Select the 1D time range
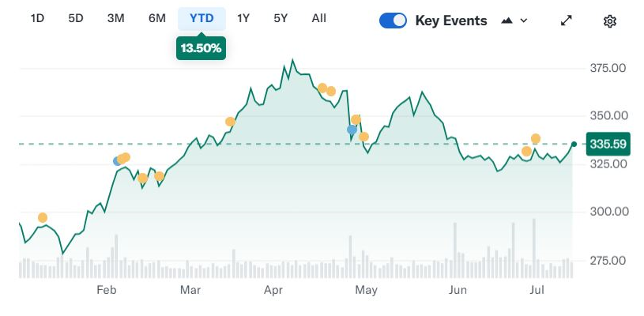 pos(37,18)
